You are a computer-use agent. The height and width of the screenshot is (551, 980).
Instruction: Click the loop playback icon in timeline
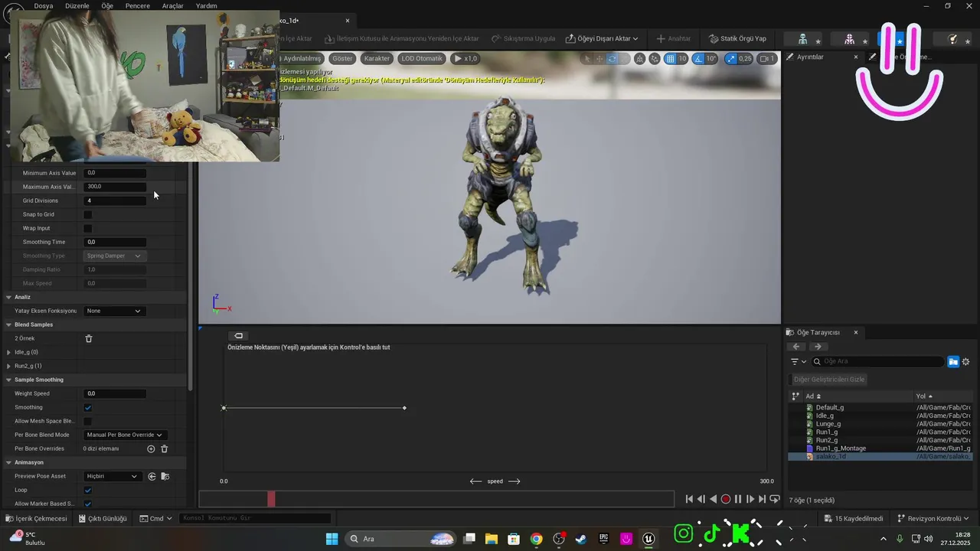[774, 499]
